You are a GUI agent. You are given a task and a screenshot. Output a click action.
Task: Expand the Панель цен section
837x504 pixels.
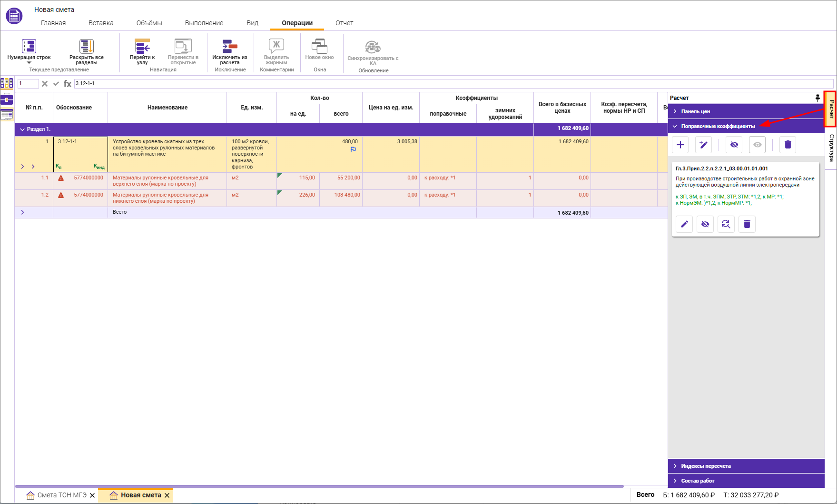tap(695, 111)
